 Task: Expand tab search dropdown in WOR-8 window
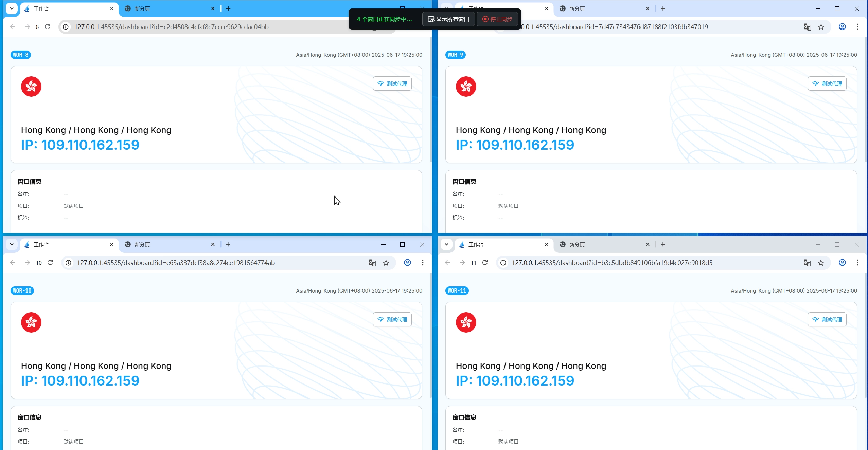click(x=12, y=8)
